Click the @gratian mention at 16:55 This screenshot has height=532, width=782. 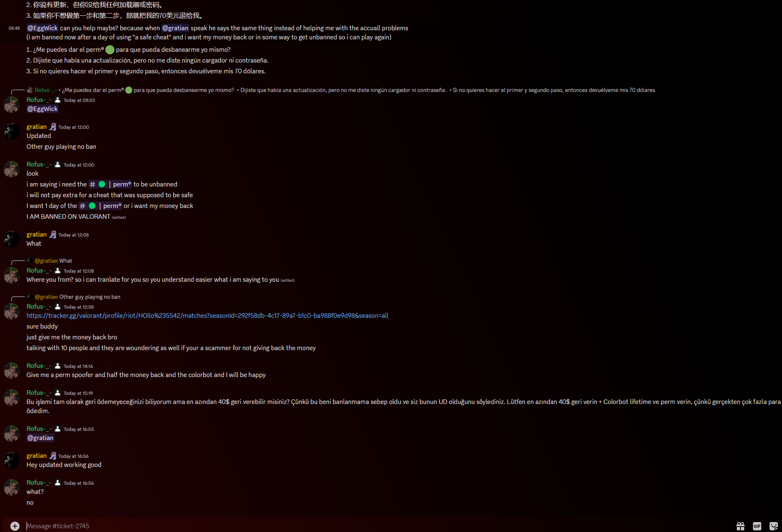point(40,438)
